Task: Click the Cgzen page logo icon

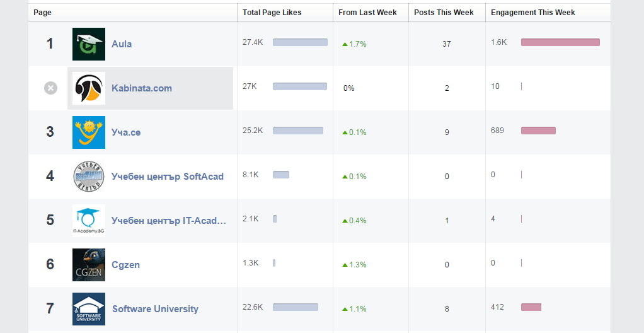Action: pyautogui.click(x=88, y=265)
